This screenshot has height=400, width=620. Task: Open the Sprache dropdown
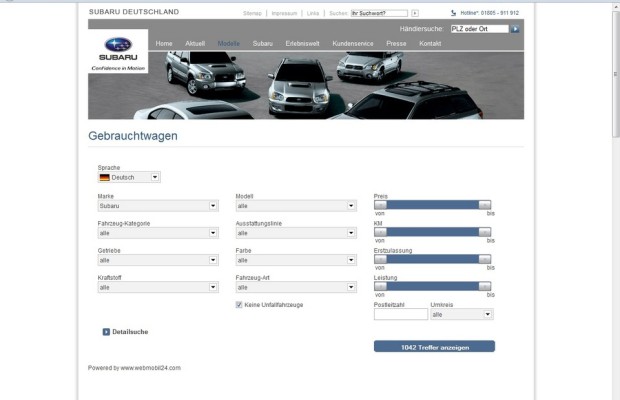pos(129,177)
